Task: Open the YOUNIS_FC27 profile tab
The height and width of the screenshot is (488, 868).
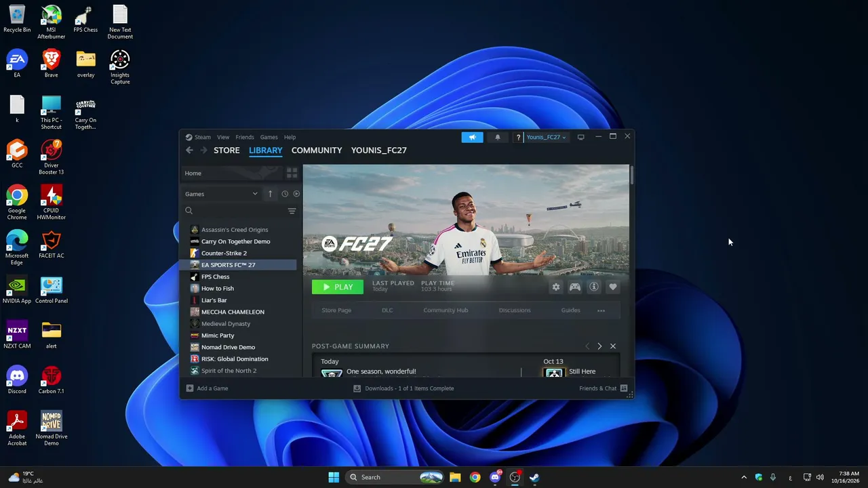Action: point(379,150)
